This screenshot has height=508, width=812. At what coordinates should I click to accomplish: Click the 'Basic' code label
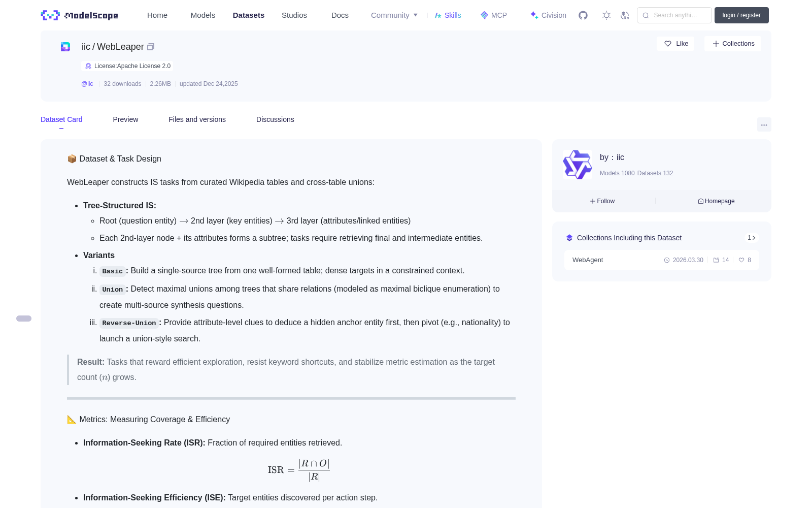[x=112, y=271]
